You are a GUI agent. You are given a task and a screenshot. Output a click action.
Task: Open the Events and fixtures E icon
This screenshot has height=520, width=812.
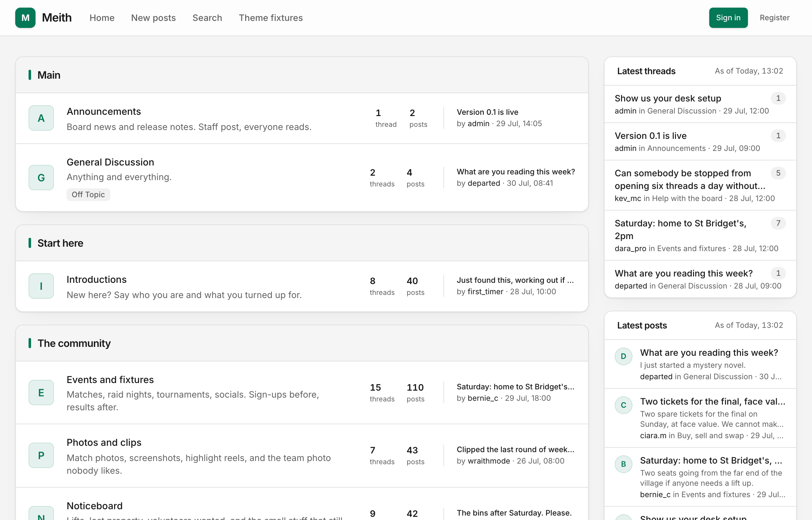41,393
